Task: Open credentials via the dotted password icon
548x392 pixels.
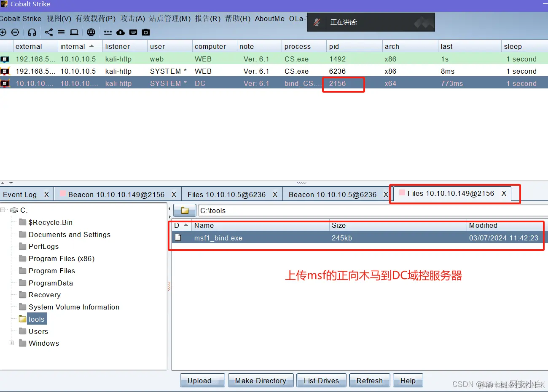Action: coord(108,32)
